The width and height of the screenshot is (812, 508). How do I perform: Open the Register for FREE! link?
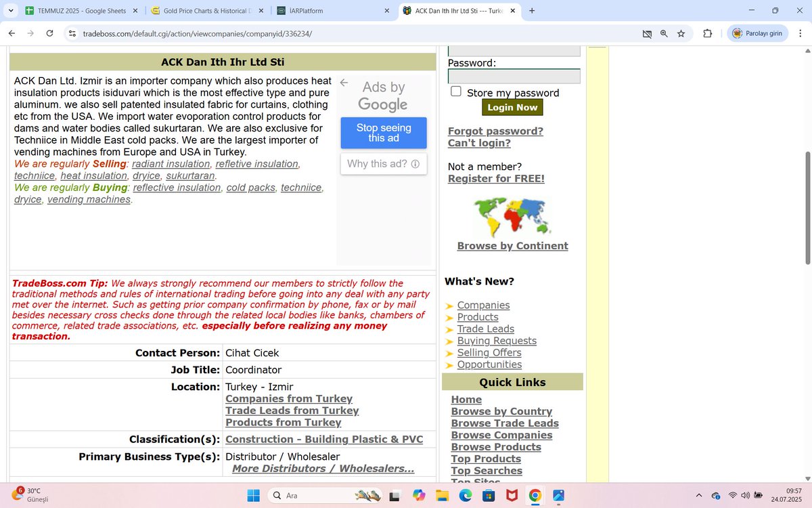(x=496, y=179)
